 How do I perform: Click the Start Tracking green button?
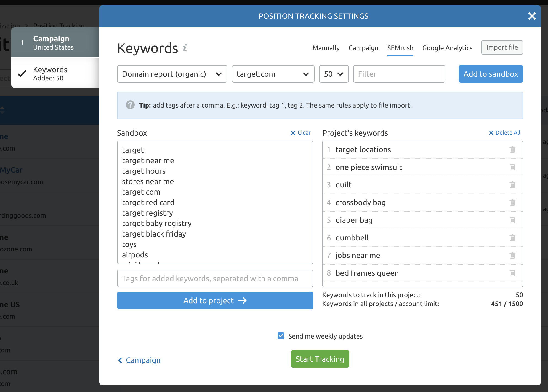320,359
